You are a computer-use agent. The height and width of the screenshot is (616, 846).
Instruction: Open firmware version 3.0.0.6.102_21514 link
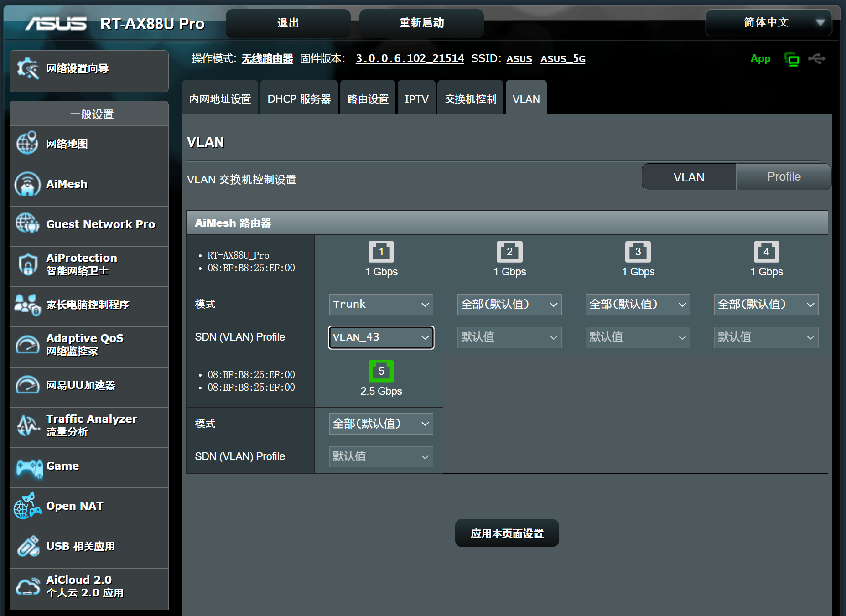pos(410,59)
